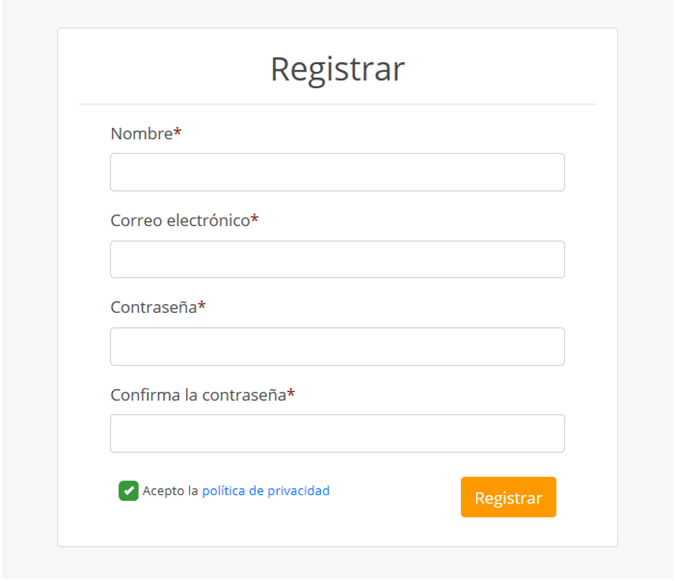Click the white checkmark icon in green box
This screenshot has height=581, width=675.
[x=128, y=491]
